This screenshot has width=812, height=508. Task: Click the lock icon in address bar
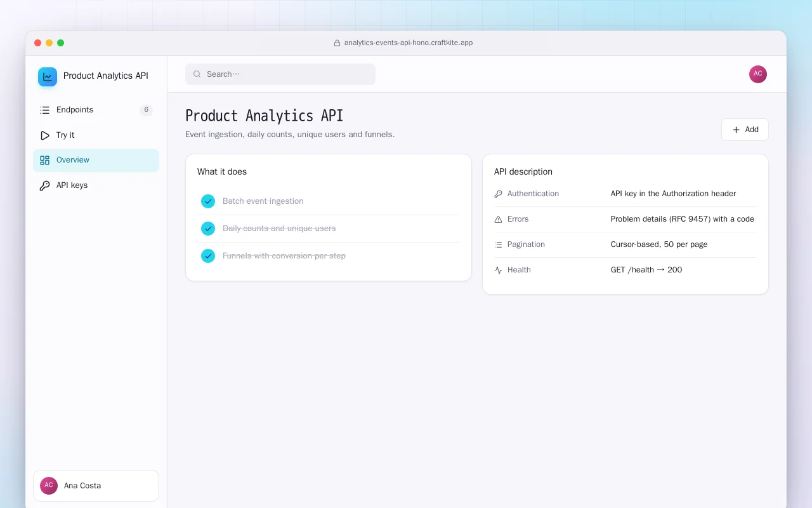click(x=337, y=43)
